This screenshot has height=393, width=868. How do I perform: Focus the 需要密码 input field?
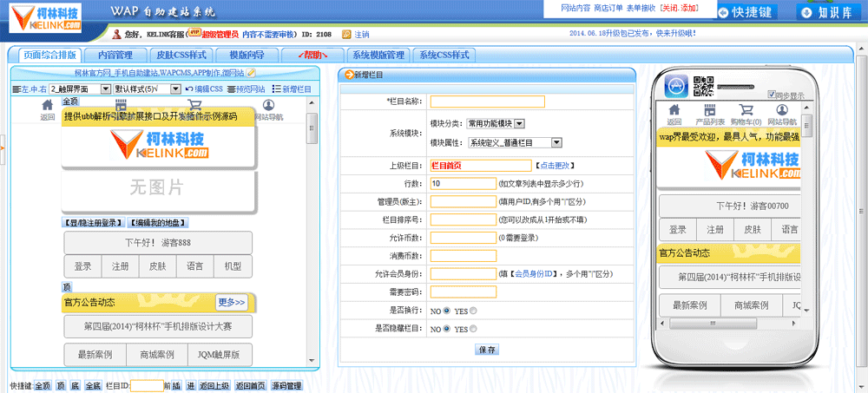pyautogui.click(x=464, y=291)
